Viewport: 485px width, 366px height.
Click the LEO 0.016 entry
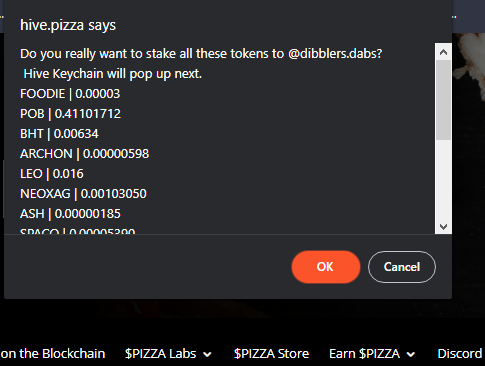(x=52, y=174)
